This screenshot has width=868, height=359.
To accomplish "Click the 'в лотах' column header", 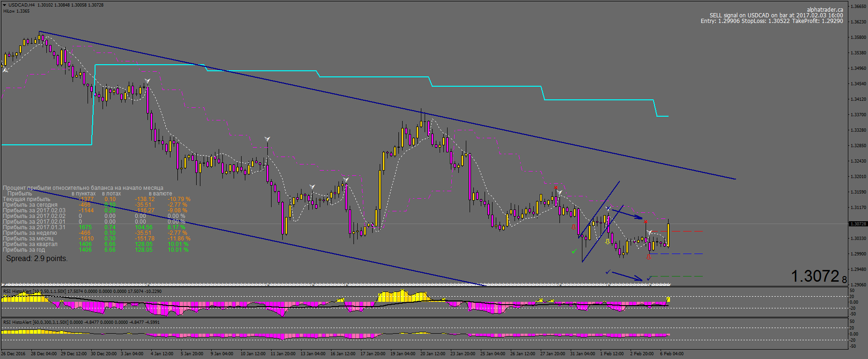I will pyautogui.click(x=111, y=194).
